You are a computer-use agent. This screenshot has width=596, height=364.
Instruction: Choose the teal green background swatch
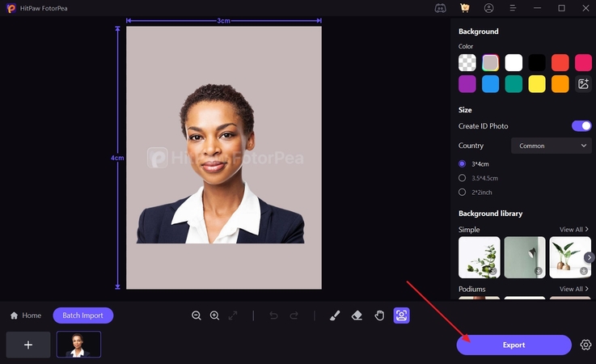pos(514,83)
